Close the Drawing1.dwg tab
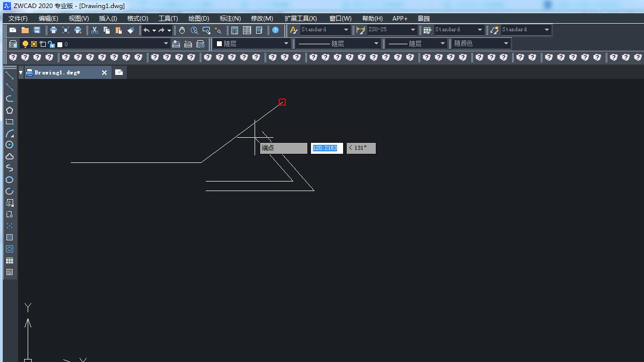Image resolution: width=644 pixels, height=362 pixels. [x=104, y=72]
